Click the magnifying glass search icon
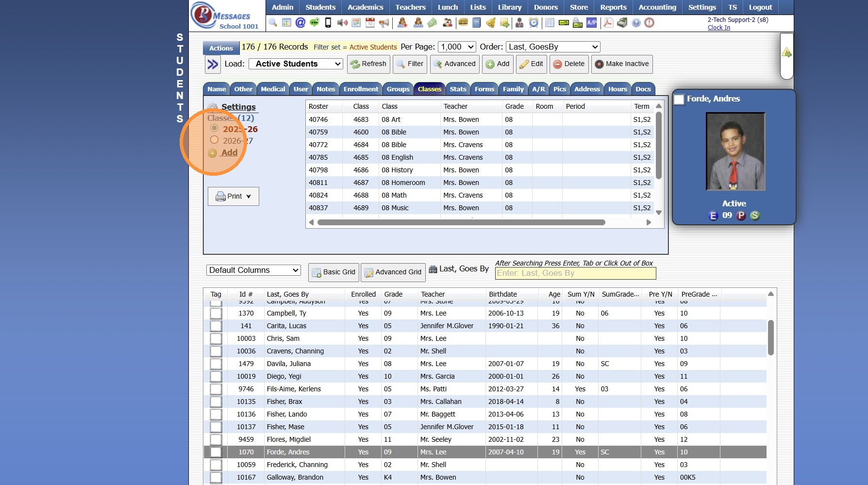868x485 pixels. (x=273, y=23)
